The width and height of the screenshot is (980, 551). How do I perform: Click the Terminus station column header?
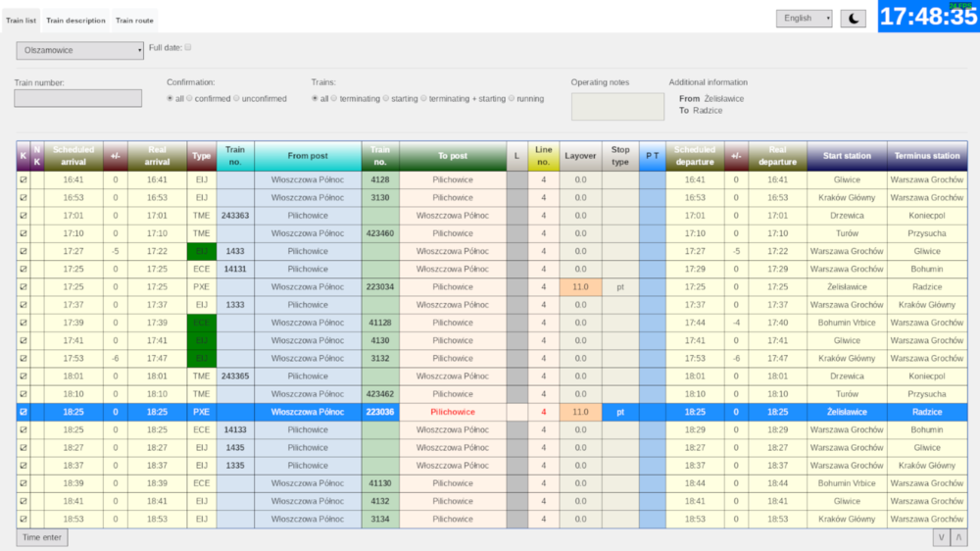click(927, 156)
